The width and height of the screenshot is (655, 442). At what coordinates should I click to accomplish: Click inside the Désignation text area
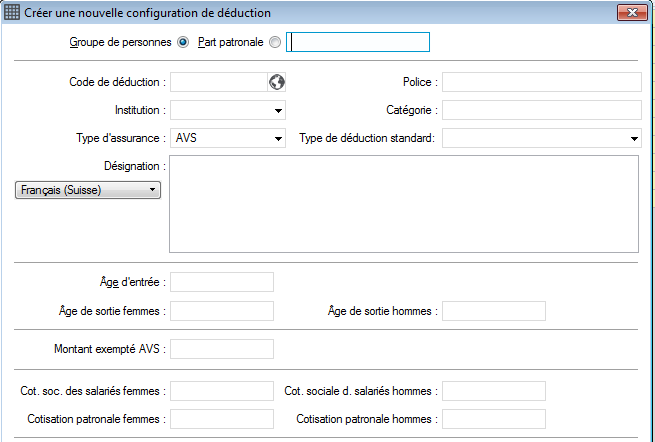404,204
